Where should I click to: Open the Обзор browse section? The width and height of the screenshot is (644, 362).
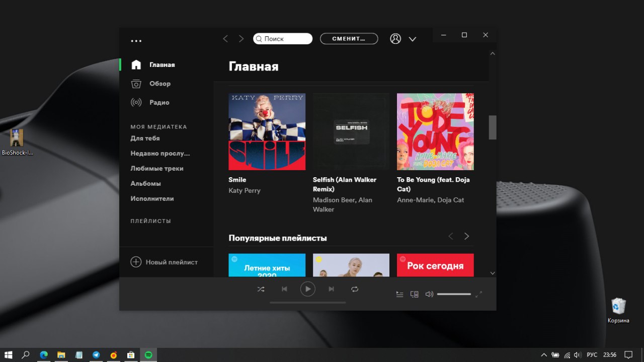click(x=160, y=84)
